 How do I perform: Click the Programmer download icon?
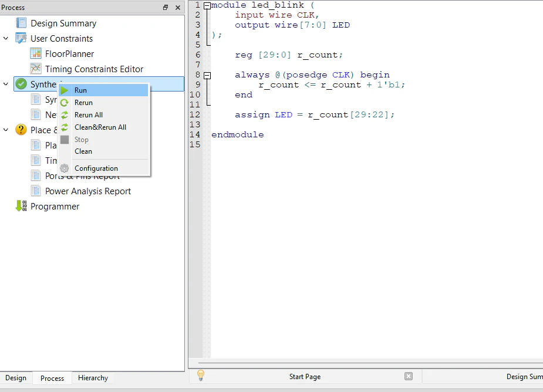[21, 206]
